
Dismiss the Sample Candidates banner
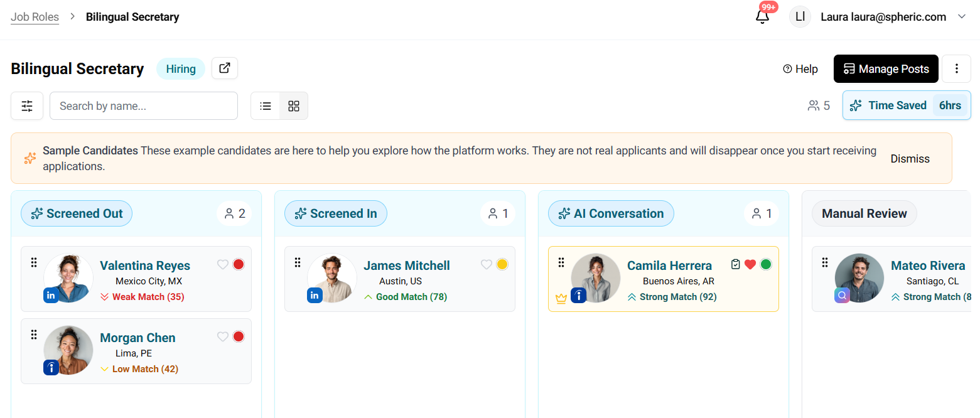tap(910, 159)
